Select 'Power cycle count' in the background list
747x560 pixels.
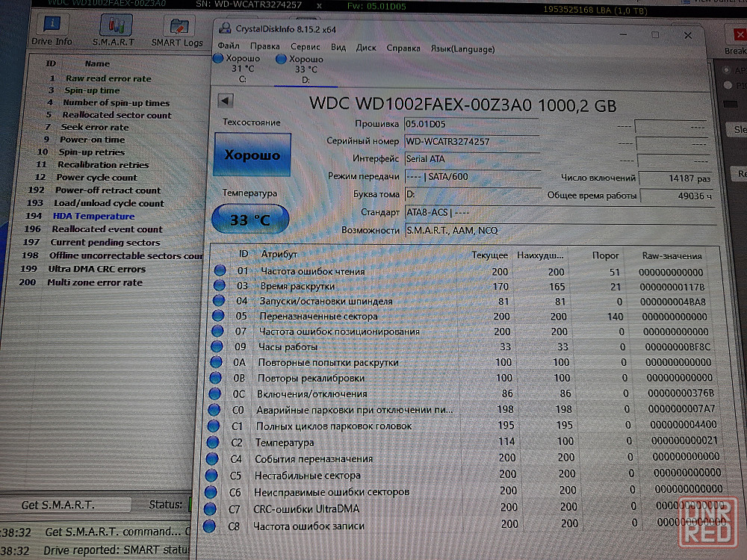tap(96, 177)
